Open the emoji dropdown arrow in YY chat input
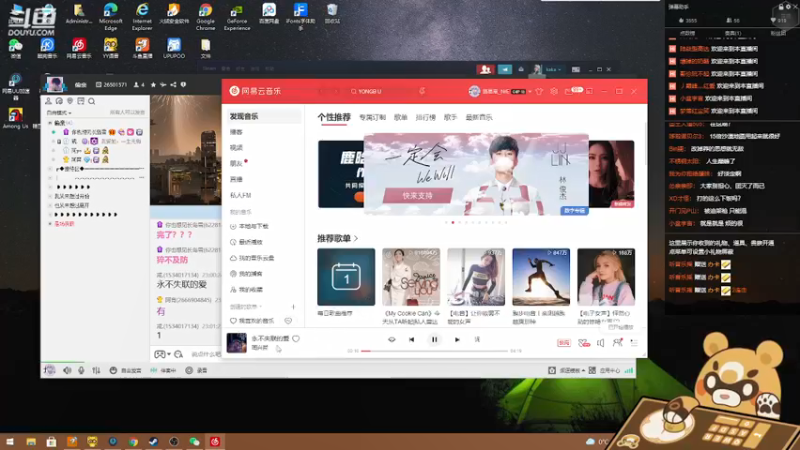Viewport: 800px width, 450px height. point(169,354)
